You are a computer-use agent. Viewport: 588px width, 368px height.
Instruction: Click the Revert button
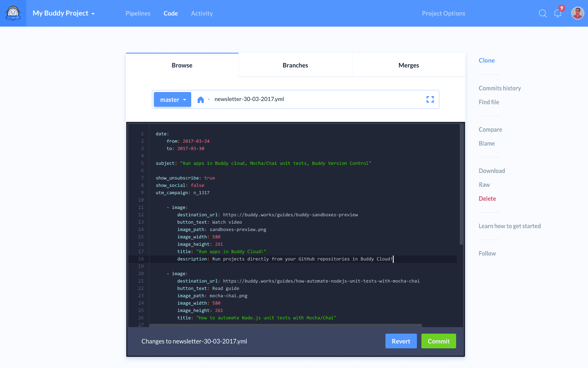[x=401, y=341]
